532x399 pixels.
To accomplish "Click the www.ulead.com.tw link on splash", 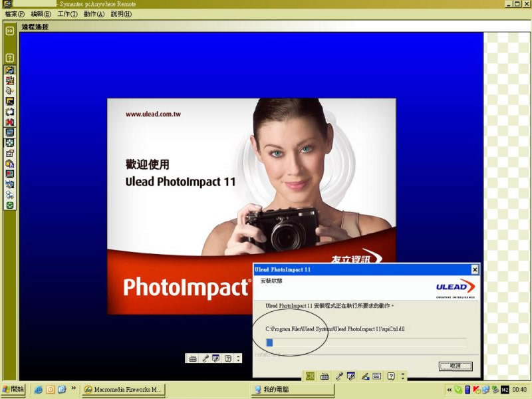I will [x=153, y=114].
